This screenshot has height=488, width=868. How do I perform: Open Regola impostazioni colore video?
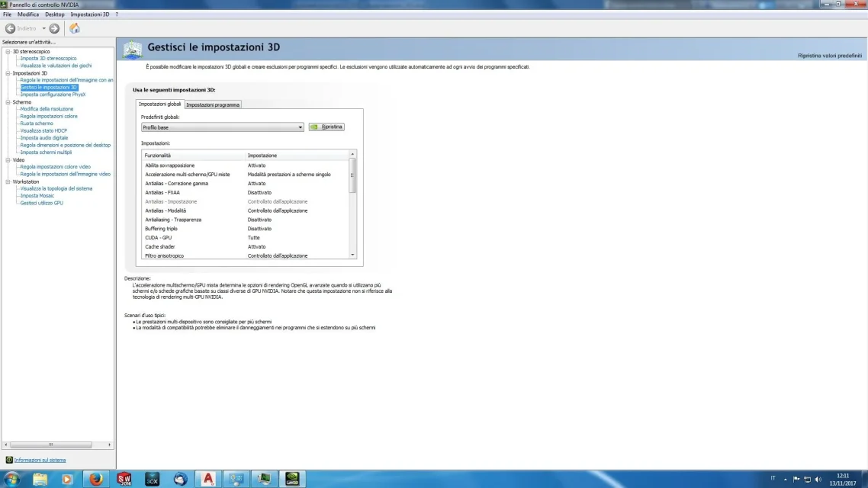(x=56, y=166)
